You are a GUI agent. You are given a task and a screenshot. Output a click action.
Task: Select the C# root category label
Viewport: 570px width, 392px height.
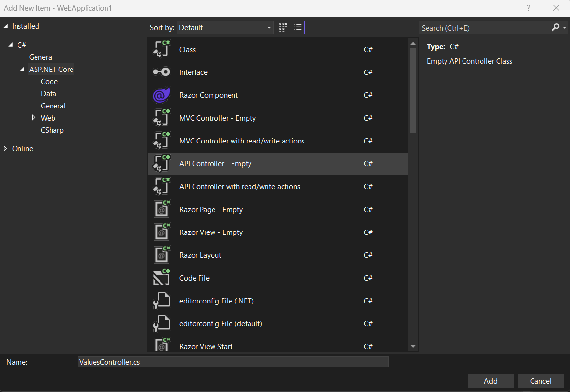pyautogui.click(x=22, y=45)
